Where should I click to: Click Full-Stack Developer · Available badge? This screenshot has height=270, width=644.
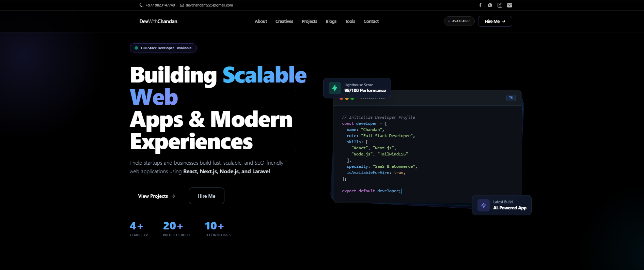point(163,48)
